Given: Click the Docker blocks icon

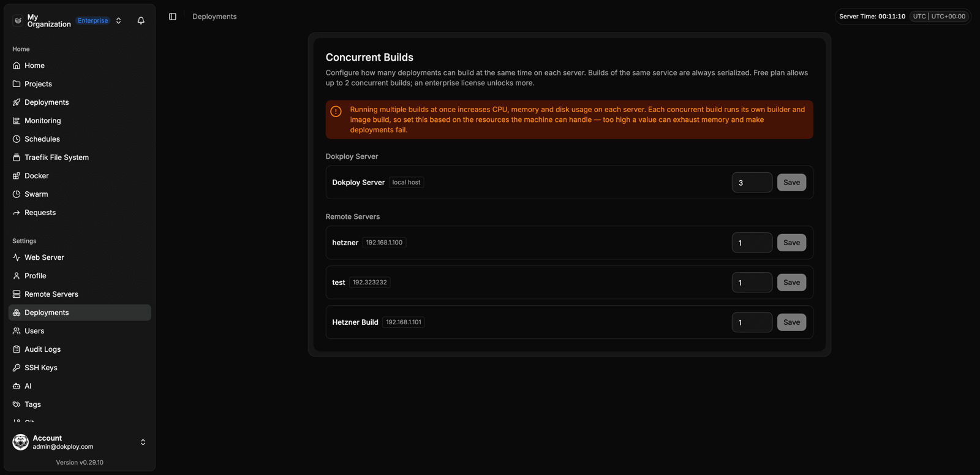Looking at the screenshot, I should [17, 176].
